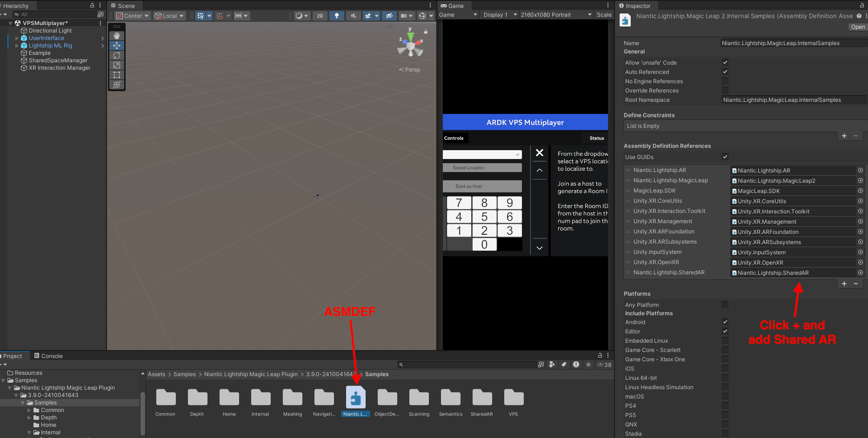
Task: Open VPS location dropdown in Game view
Action: tap(482, 154)
